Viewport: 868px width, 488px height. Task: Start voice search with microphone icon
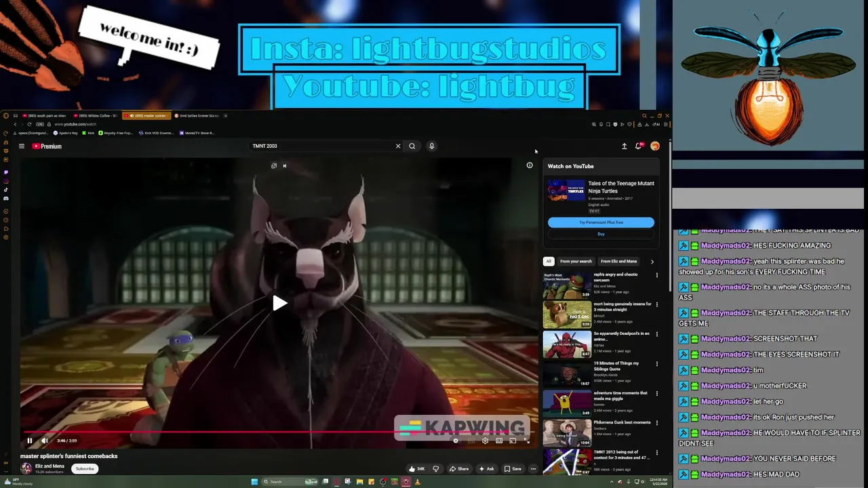click(x=431, y=146)
